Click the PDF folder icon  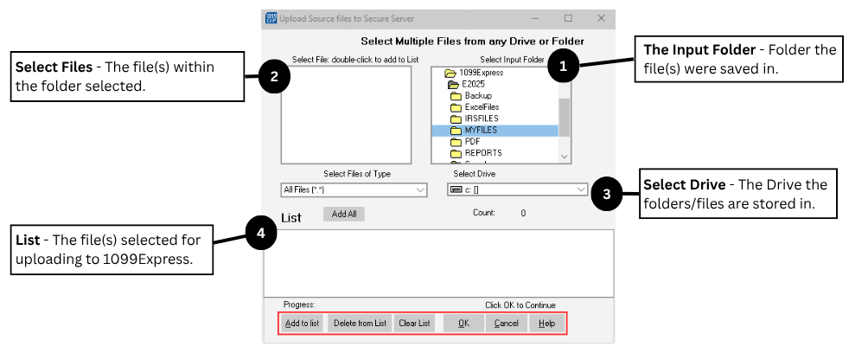tap(456, 142)
